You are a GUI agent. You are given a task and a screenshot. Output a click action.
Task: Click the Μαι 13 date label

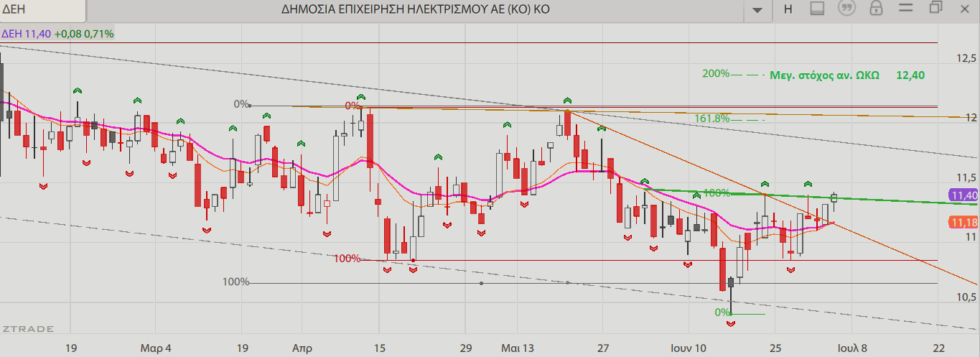coord(518,348)
